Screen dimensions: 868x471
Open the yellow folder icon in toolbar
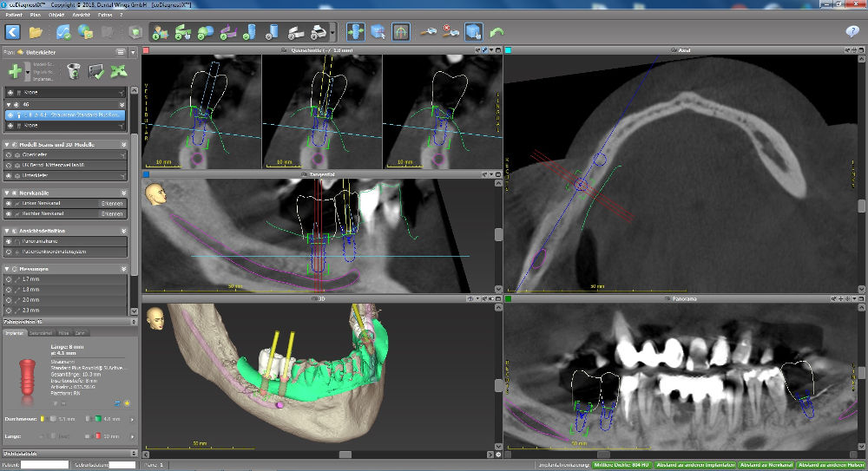point(36,32)
